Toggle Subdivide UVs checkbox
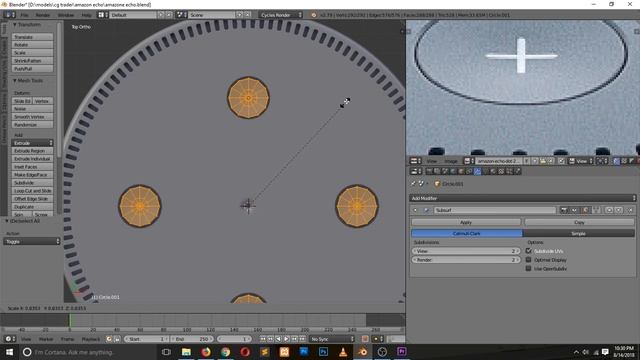 coord(529,251)
